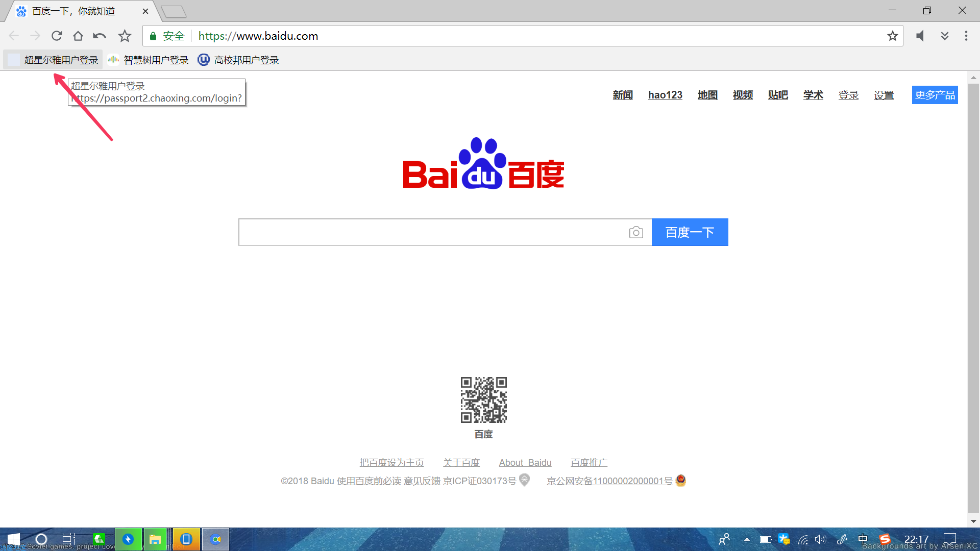Expand the double-chevron extensions menu
The image size is (980, 551).
point(945,36)
